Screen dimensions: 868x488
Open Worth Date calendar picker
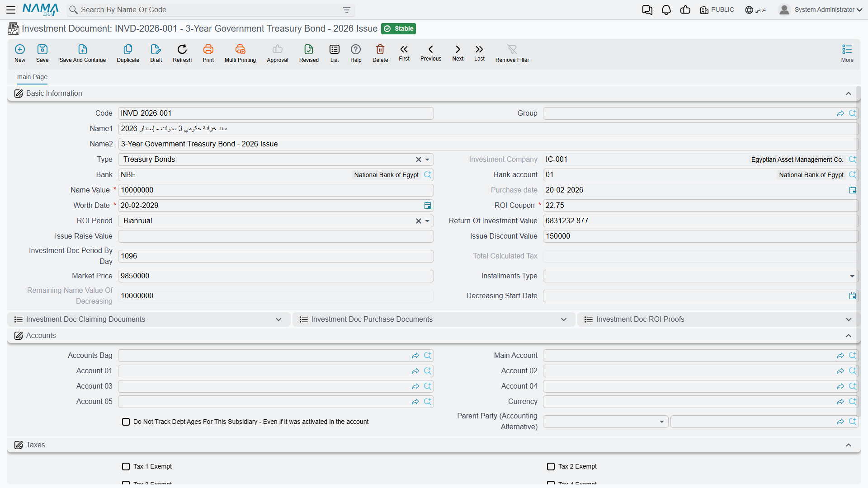coord(428,206)
